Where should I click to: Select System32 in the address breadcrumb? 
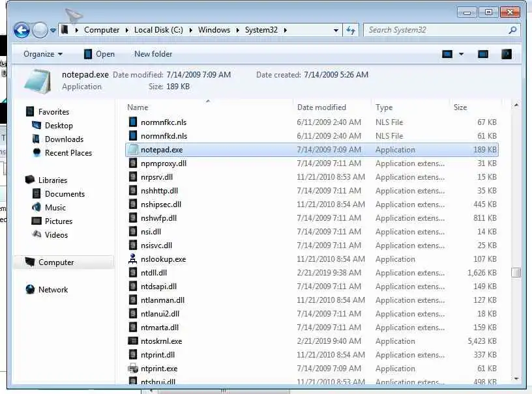[x=261, y=30]
